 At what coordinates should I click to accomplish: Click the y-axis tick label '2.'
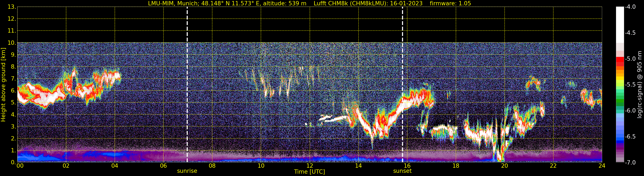(13, 139)
